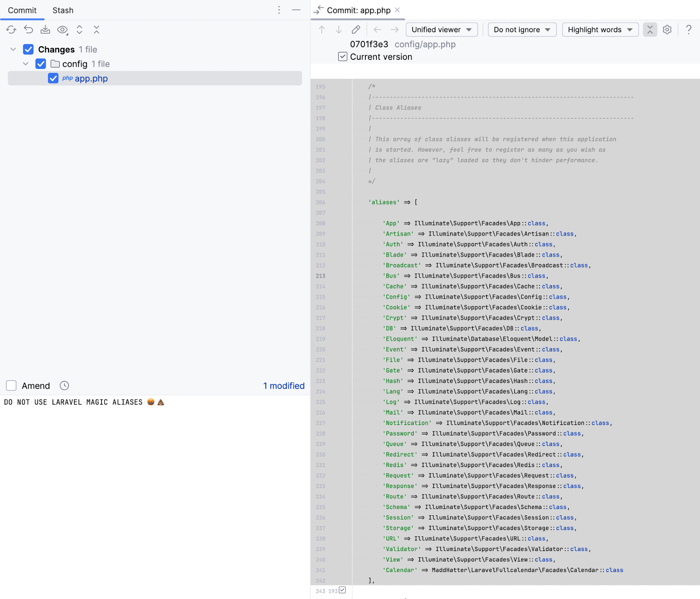Click the 'Notification' alias entry
The image size is (700, 599).
497,423
